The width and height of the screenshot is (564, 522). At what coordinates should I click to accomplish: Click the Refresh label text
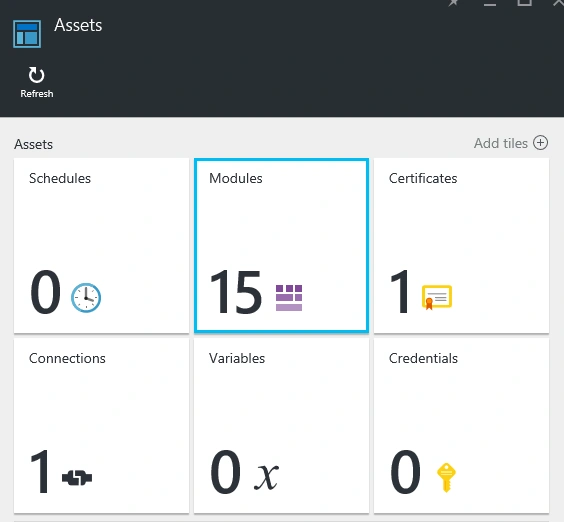coord(37,94)
